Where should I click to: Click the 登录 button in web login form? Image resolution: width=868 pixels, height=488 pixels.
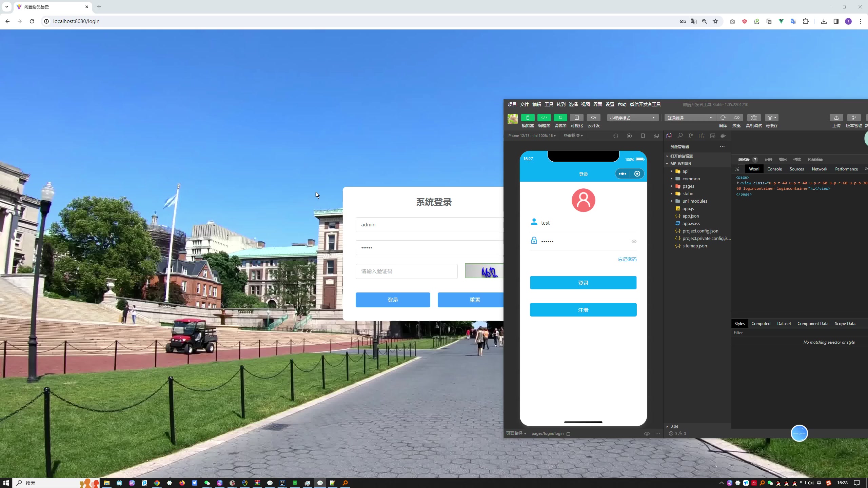pos(393,300)
